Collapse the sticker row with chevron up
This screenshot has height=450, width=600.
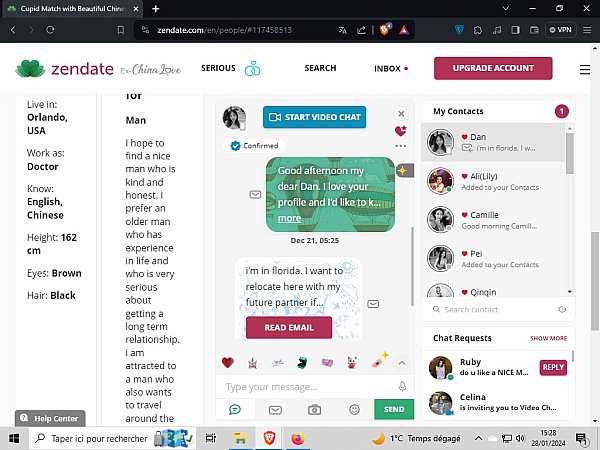402,363
